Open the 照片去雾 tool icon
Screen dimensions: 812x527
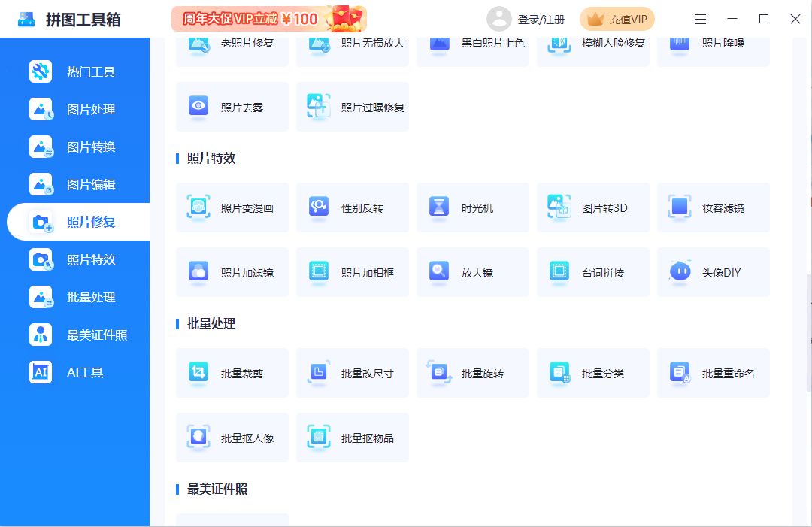(x=198, y=107)
